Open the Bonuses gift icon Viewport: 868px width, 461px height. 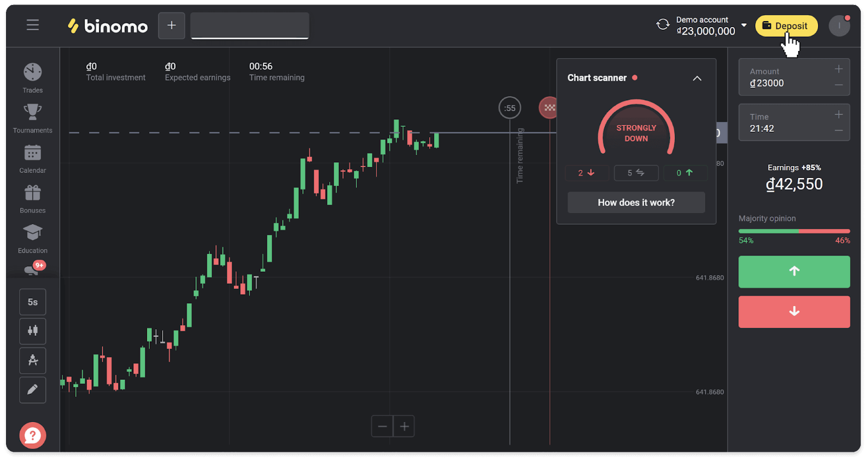point(33,193)
